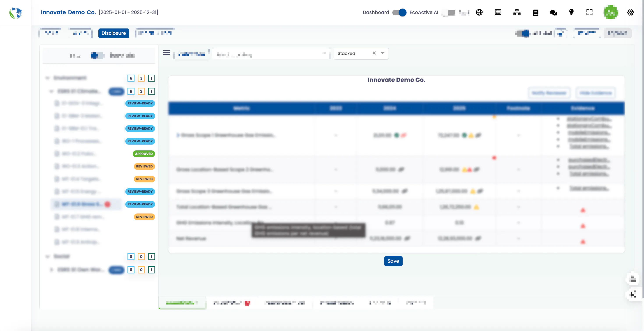Click the EcoActive globe logo
The width and height of the screenshot is (644, 331).
[x=16, y=13]
